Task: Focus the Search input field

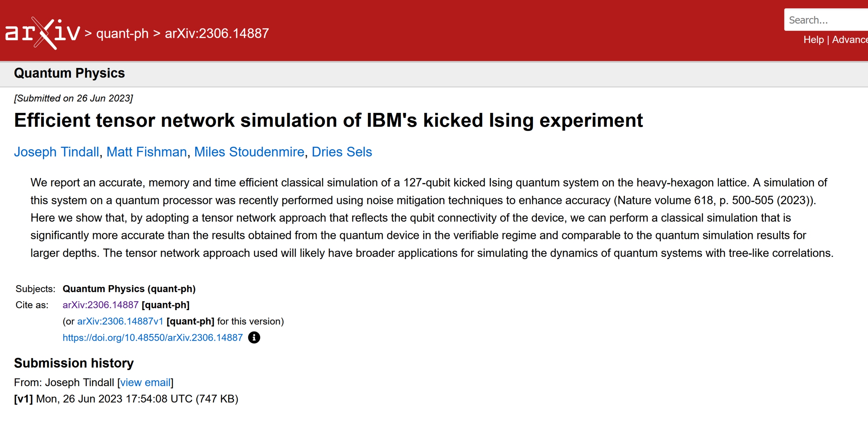Action: (x=826, y=20)
